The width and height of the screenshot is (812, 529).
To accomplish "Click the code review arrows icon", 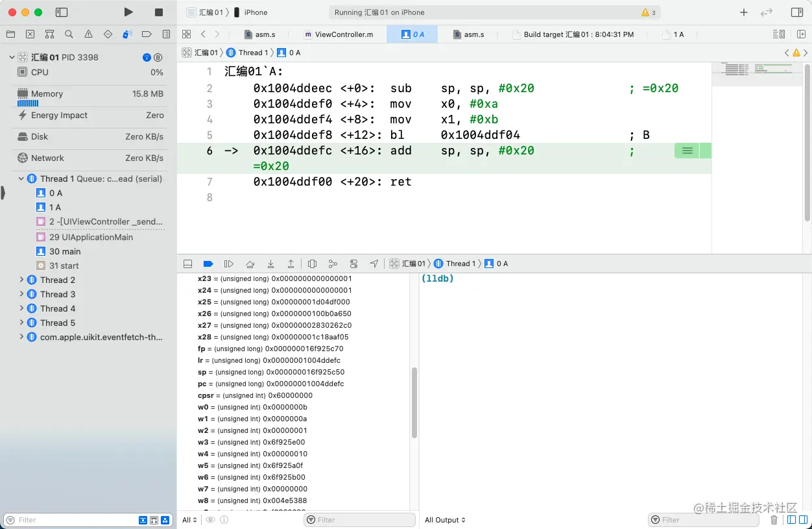I will (767, 12).
